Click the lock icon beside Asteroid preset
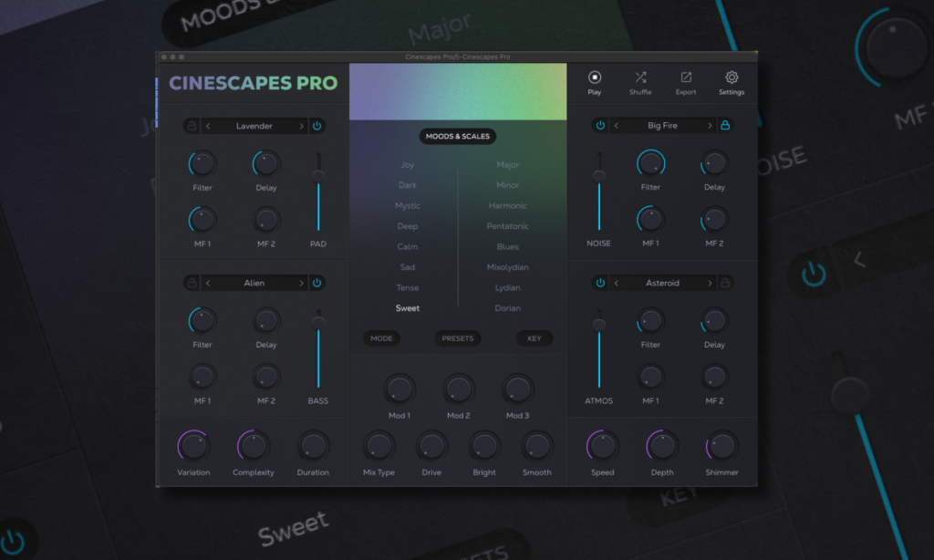934x560 pixels. [725, 283]
